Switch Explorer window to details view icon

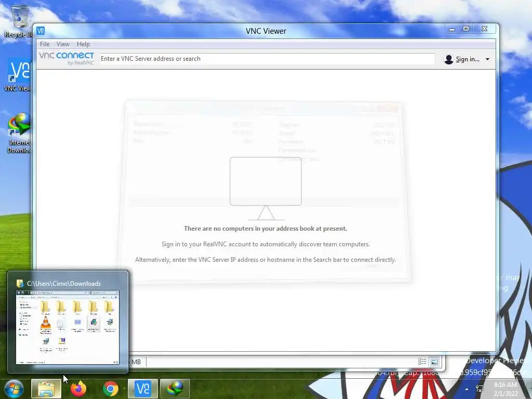(x=422, y=362)
